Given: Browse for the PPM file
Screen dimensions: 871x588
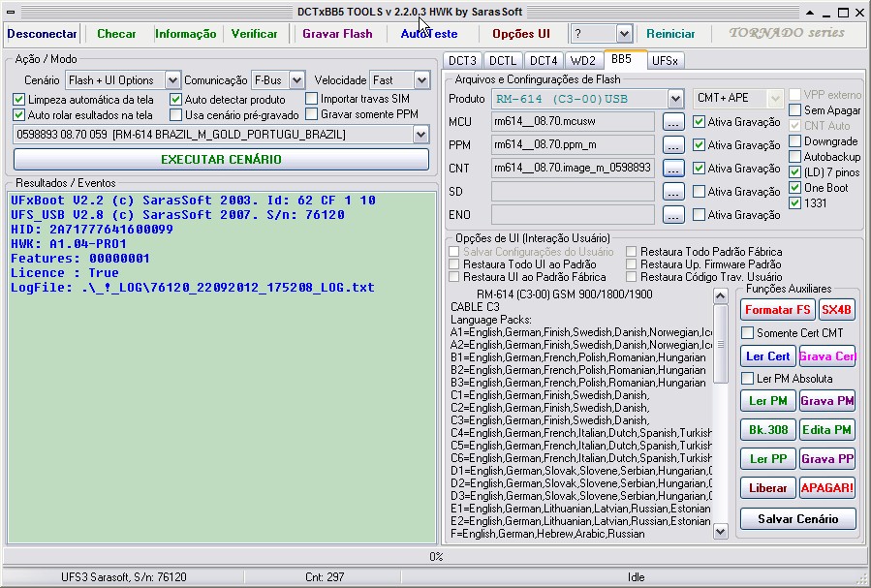Looking at the screenshot, I should pyautogui.click(x=673, y=145).
